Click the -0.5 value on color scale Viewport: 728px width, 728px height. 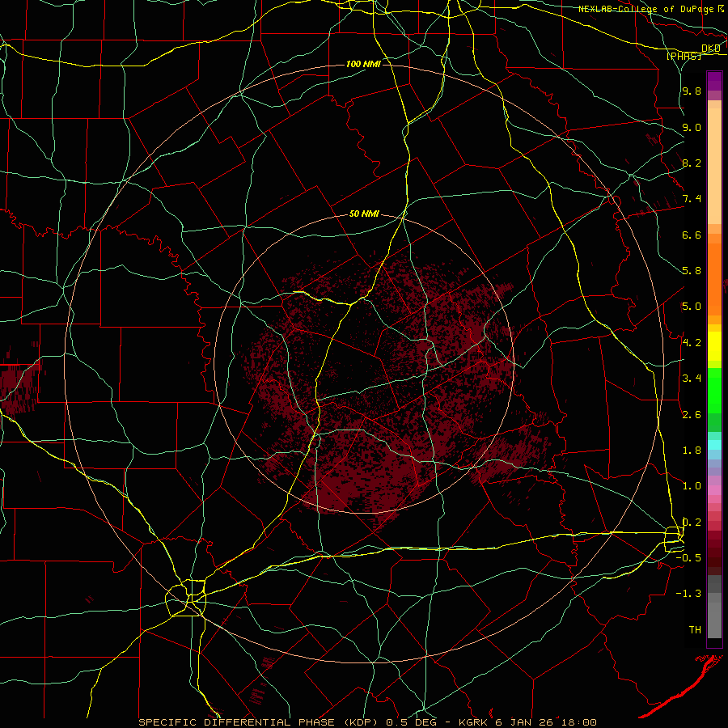point(688,557)
